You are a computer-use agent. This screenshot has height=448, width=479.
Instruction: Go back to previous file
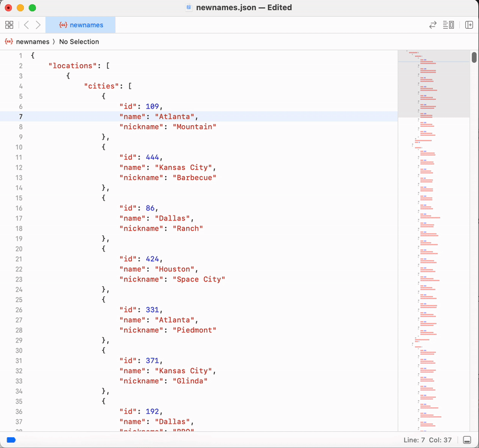pyautogui.click(x=26, y=25)
